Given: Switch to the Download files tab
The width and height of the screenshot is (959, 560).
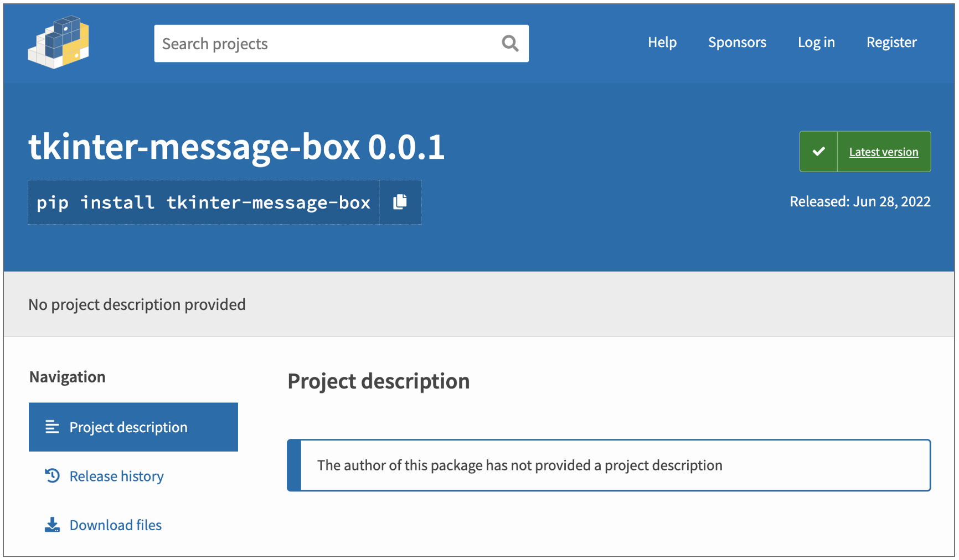Looking at the screenshot, I should [x=115, y=525].
